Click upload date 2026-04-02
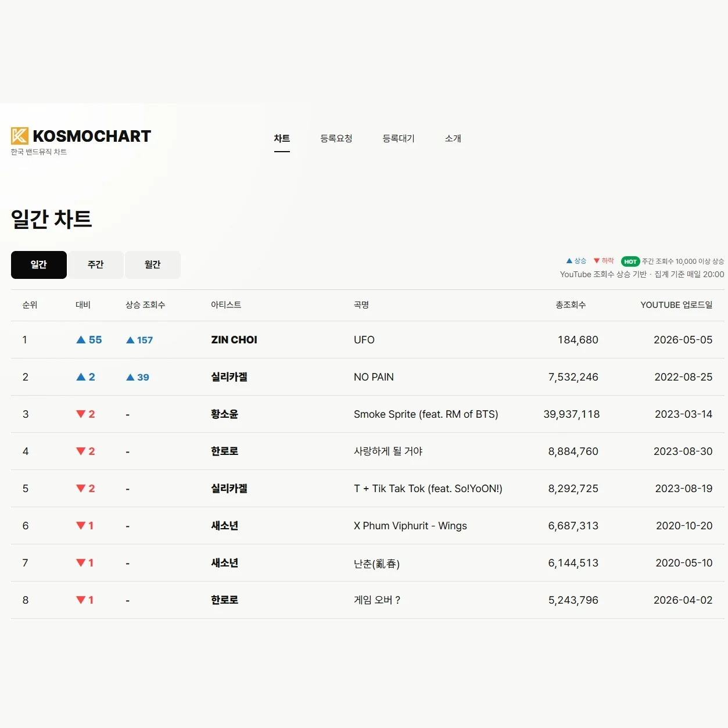Screen dimensions: 728x728 point(683,600)
